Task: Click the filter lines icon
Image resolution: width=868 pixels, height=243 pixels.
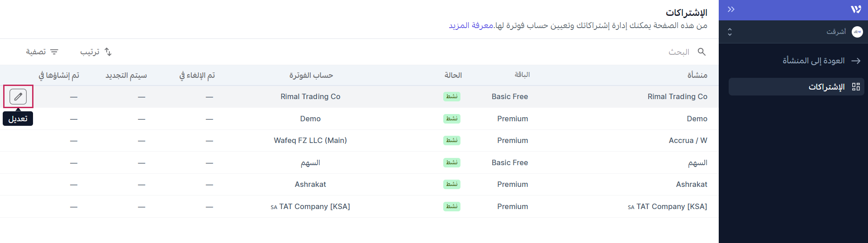Action: click(x=54, y=52)
